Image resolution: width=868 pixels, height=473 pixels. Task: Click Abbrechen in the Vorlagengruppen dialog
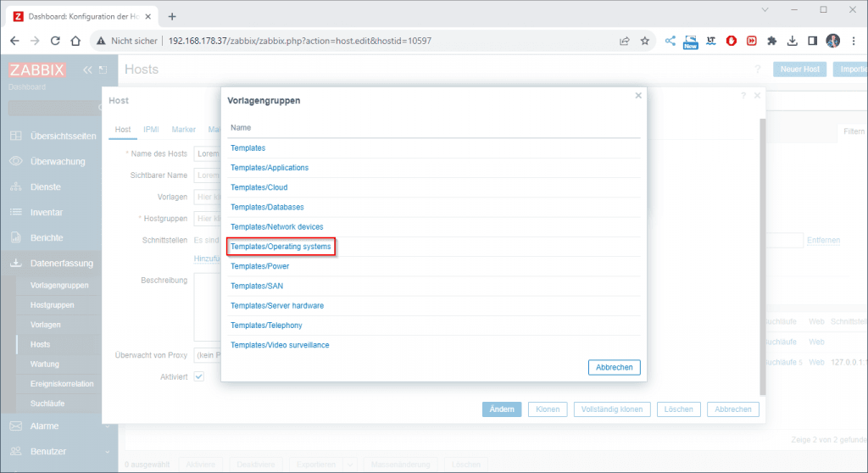tap(614, 367)
